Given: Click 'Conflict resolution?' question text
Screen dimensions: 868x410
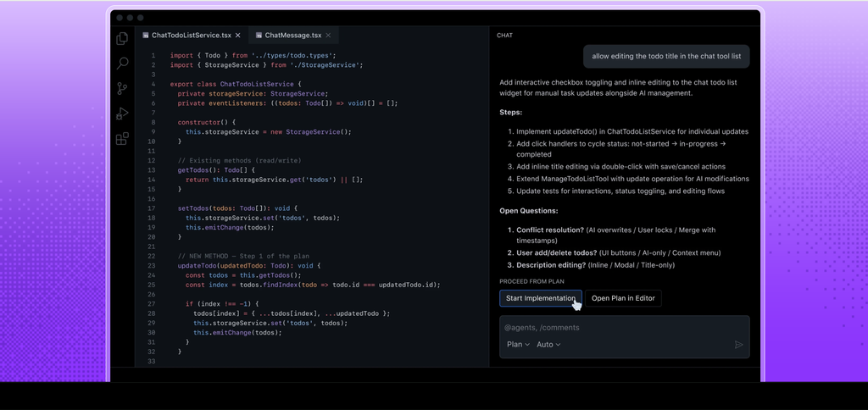Looking at the screenshot, I should coord(550,230).
